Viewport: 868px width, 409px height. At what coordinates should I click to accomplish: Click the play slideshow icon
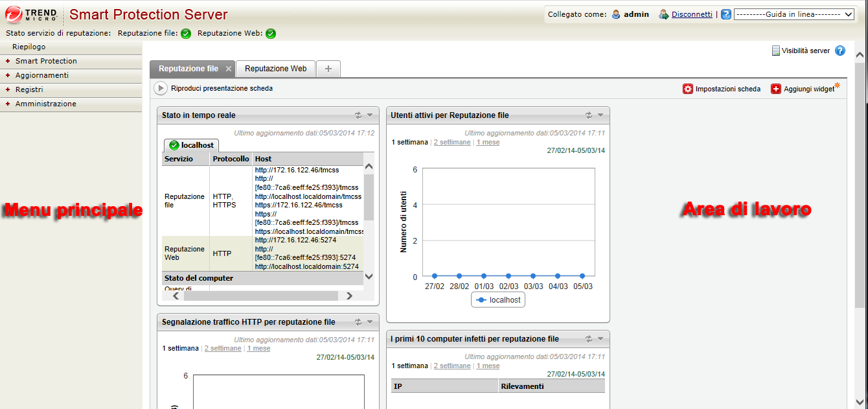tap(160, 88)
